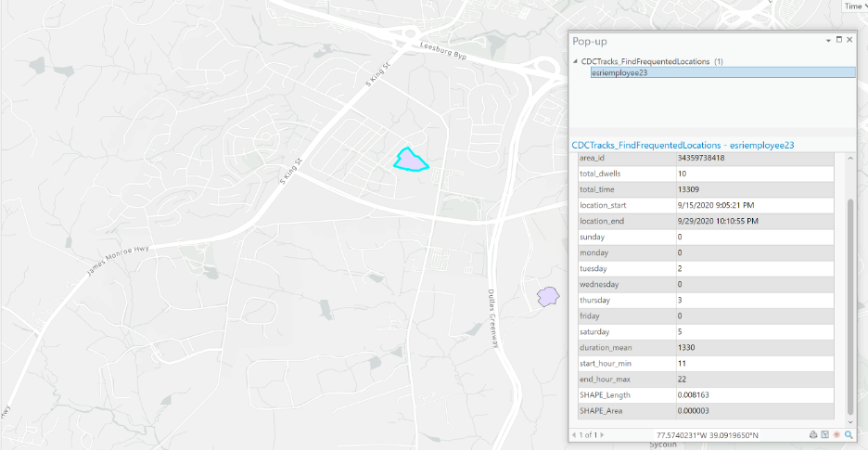Click the flash feature icon in pop-up
868x451 pixels.
click(x=836, y=435)
